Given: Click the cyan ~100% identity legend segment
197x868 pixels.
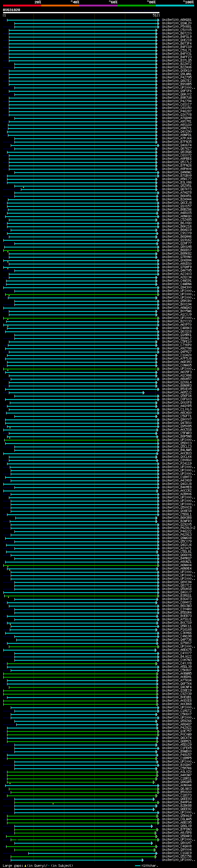Looking at the screenshot, I should (175, 6).
